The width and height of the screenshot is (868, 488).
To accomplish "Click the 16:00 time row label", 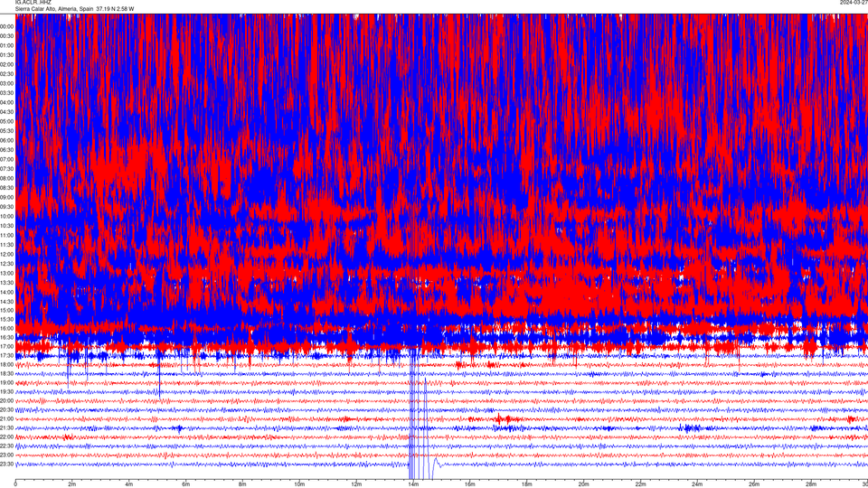I will (6, 328).
